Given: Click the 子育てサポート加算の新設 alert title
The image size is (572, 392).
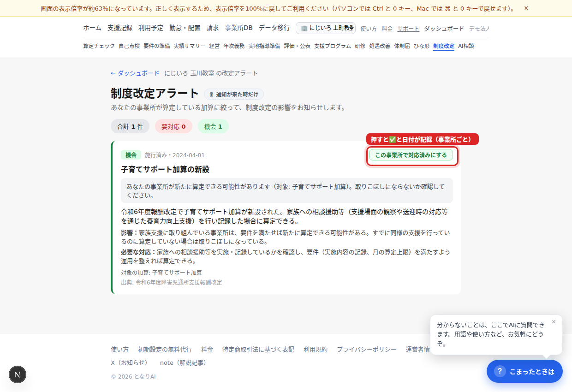Looking at the screenshot, I should [165, 169].
